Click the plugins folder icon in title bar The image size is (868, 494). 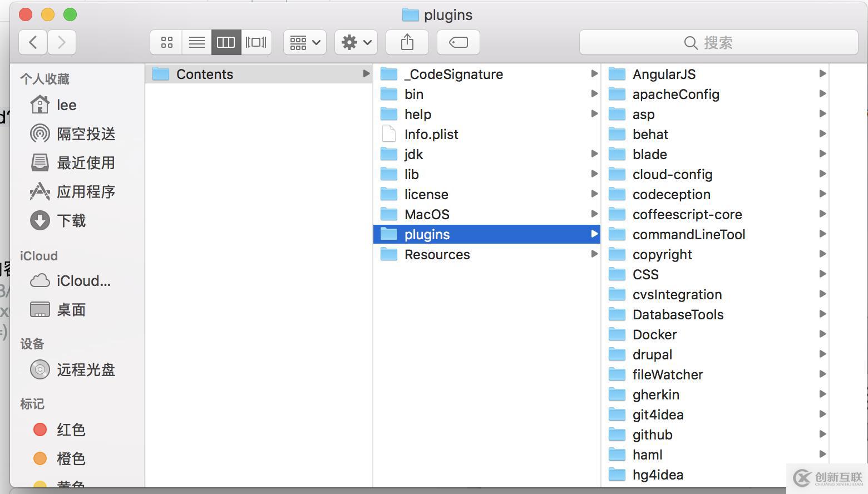click(410, 15)
